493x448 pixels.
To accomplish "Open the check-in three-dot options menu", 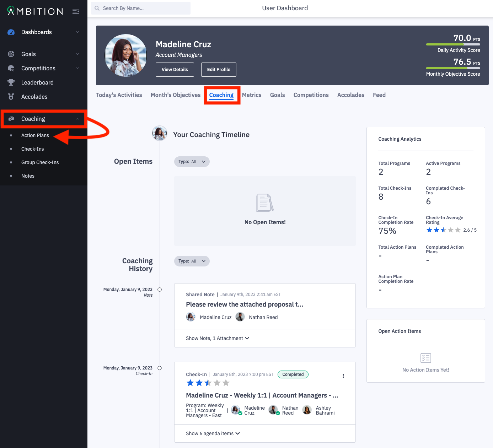I will point(343,376).
